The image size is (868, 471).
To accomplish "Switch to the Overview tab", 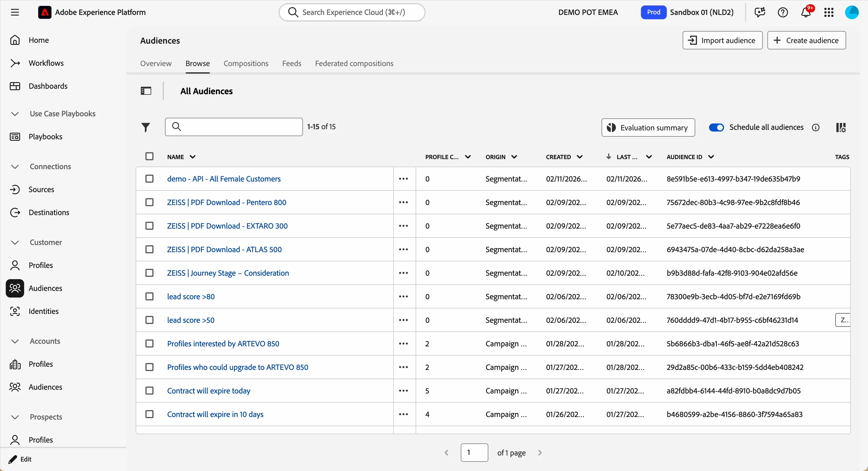I will click(x=156, y=64).
